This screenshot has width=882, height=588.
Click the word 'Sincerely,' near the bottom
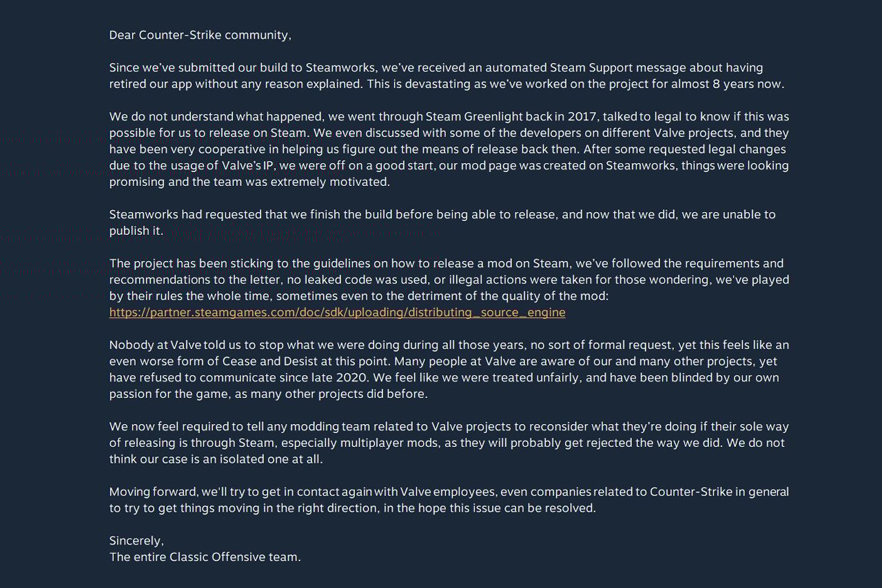click(136, 540)
